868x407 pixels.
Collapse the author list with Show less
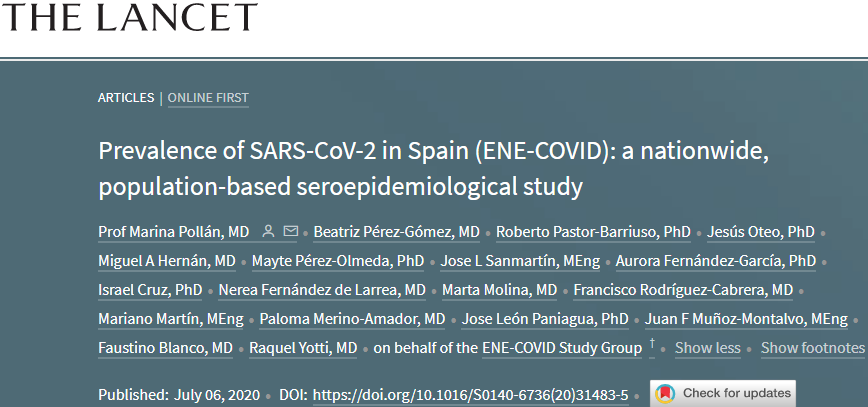(x=707, y=348)
